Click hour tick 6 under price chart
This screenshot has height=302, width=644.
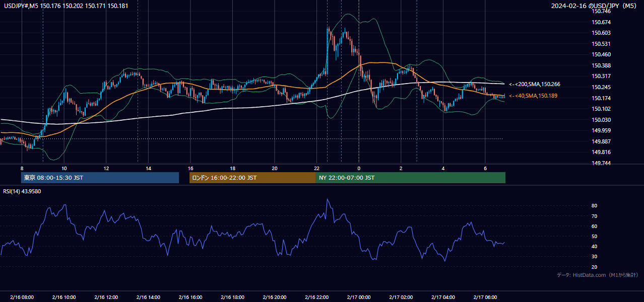485,168
